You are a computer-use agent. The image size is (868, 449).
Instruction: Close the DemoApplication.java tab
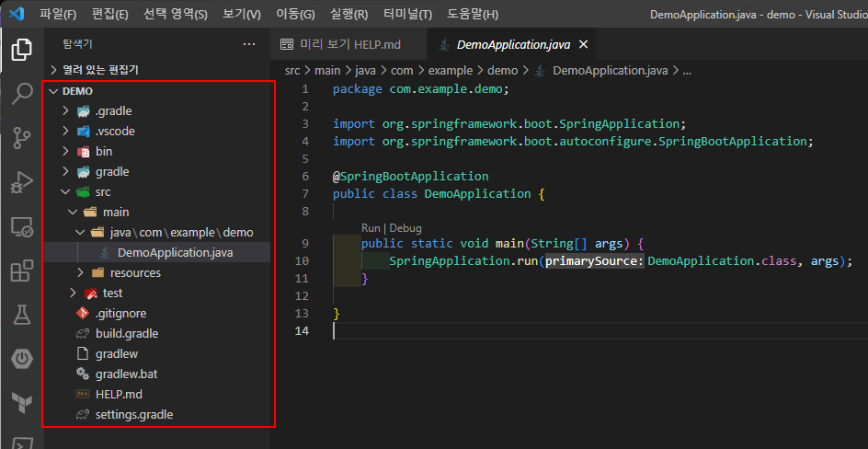[x=583, y=45]
